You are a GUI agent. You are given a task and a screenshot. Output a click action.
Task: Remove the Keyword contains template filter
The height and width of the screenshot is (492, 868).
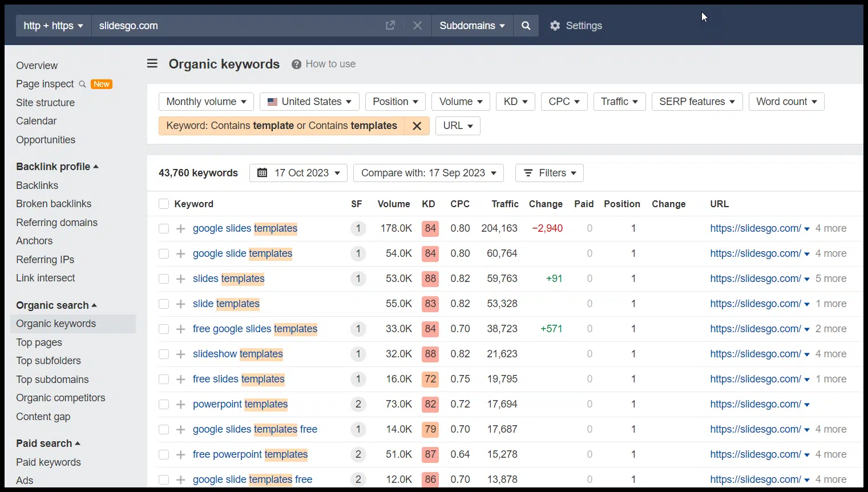tap(417, 126)
